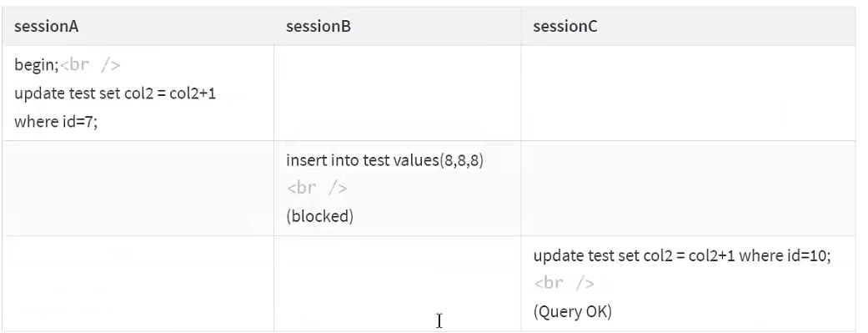Click the empty sessionC cell beside (blocked)
Viewport: 868px width, 333px height.
[x=688, y=189]
